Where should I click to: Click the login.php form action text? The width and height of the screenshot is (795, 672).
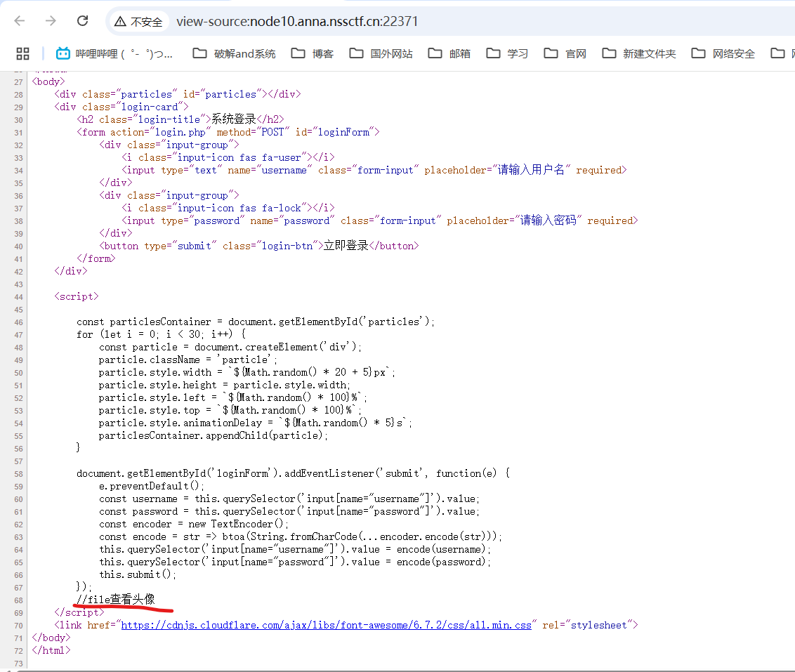pyautogui.click(x=180, y=132)
